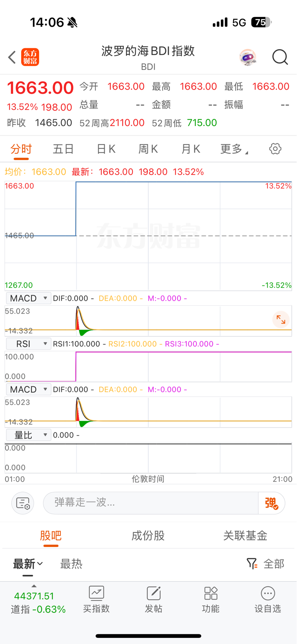
Task: Tap the back arrow icon
Action: [12, 57]
